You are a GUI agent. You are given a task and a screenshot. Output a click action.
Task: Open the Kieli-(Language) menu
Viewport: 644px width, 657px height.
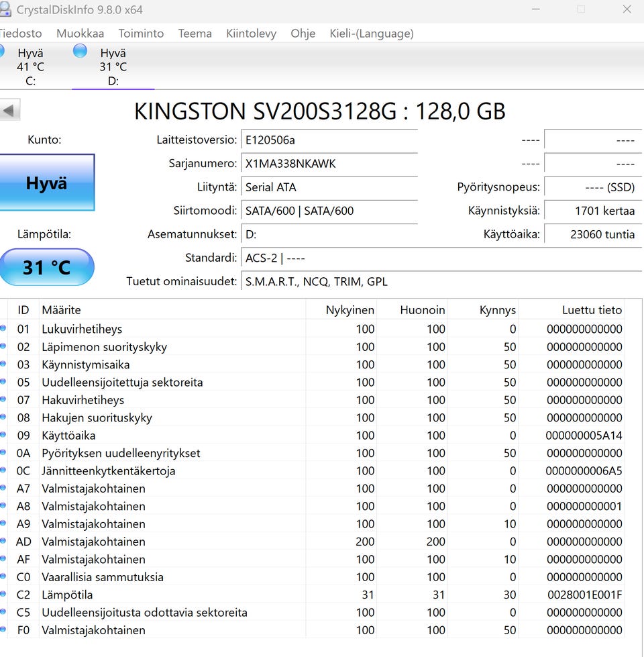371,34
